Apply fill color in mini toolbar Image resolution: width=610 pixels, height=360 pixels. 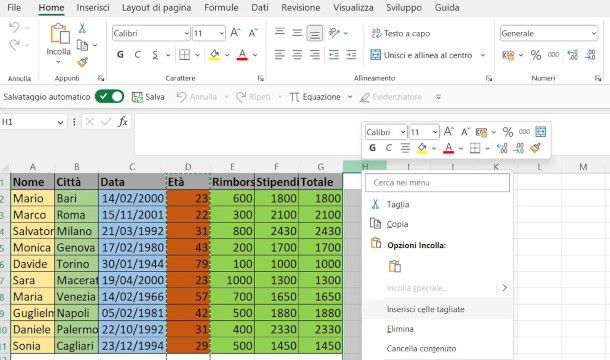tap(422, 148)
